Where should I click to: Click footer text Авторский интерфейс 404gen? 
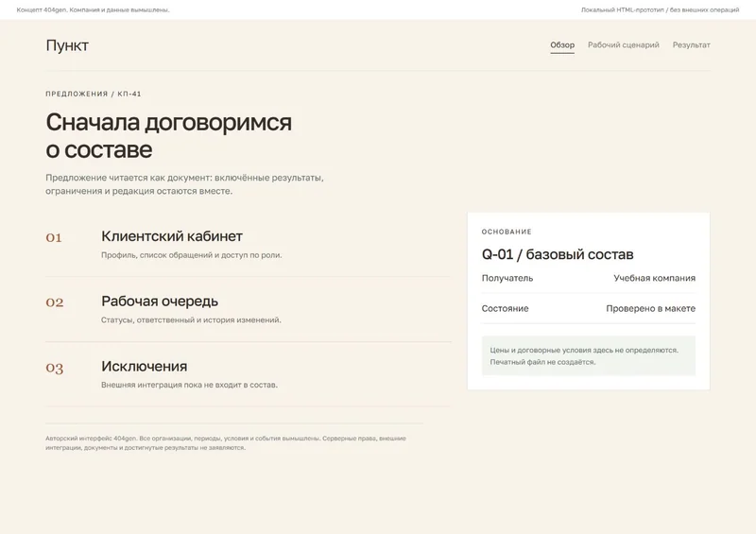pyautogui.click(x=226, y=443)
